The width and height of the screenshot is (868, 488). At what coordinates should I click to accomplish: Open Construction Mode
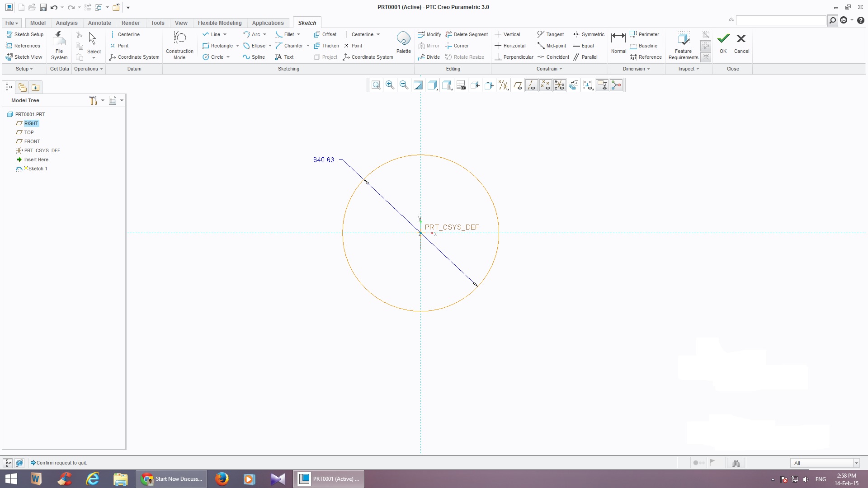coord(179,44)
